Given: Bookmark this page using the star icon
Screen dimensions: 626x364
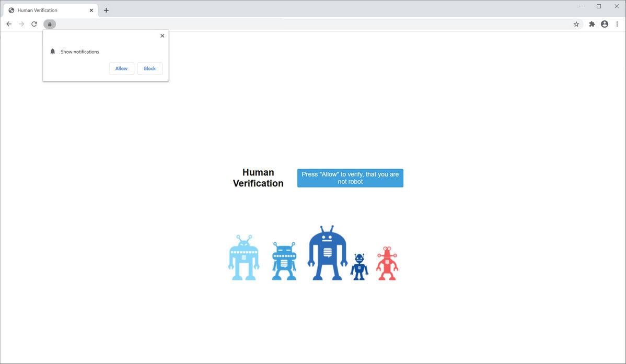Looking at the screenshot, I should click(576, 24).
